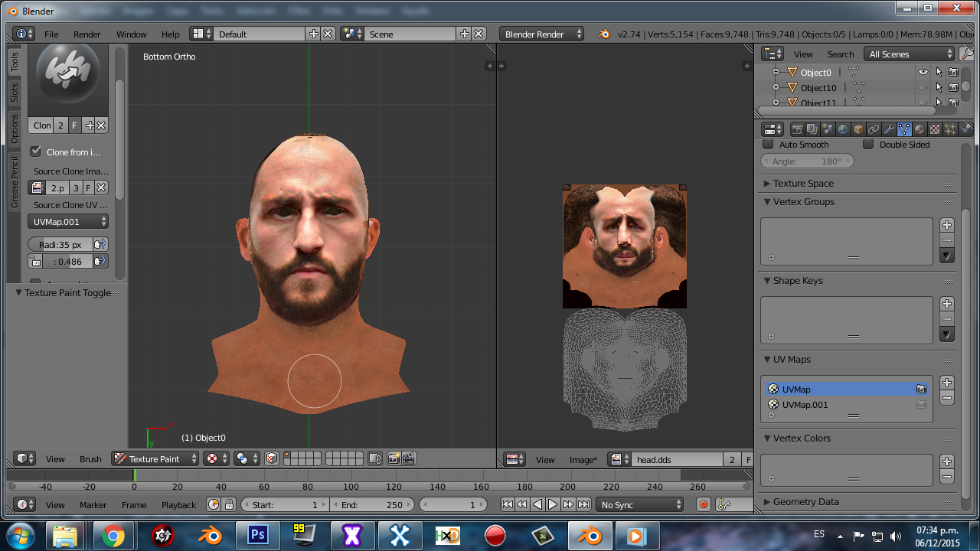Toggle visibility eye of Object0

[923, 72]
